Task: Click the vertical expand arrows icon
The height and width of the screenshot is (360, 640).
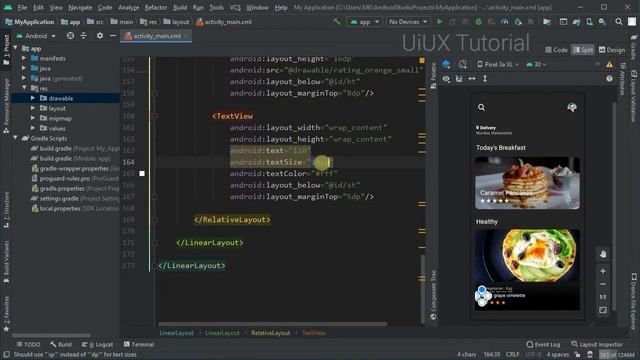Action: click(485, 78)
